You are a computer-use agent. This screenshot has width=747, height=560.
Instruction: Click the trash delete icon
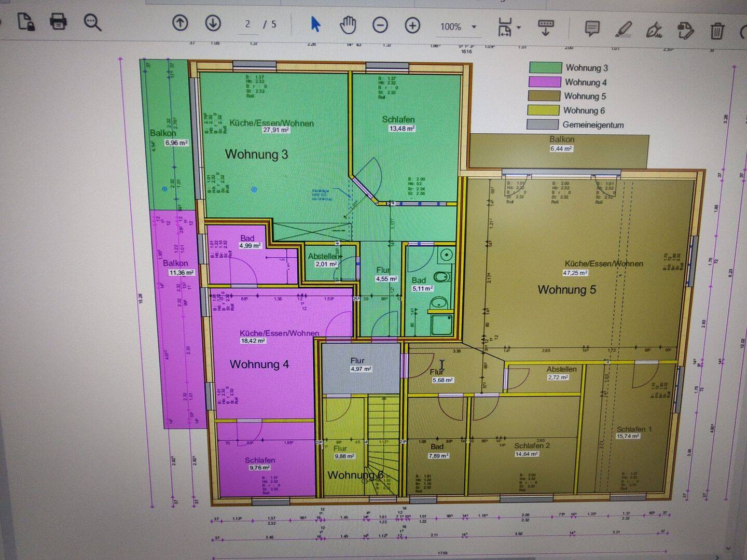point(717,31)
